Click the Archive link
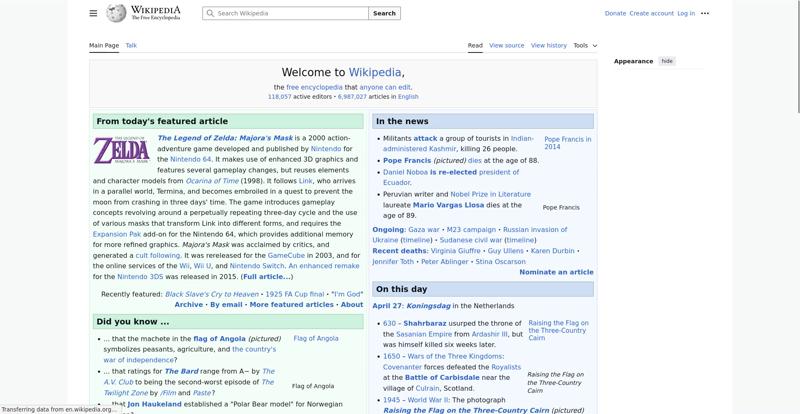Image resolution: width=800 pixels, height=414 pixels. tap(188, 304)
